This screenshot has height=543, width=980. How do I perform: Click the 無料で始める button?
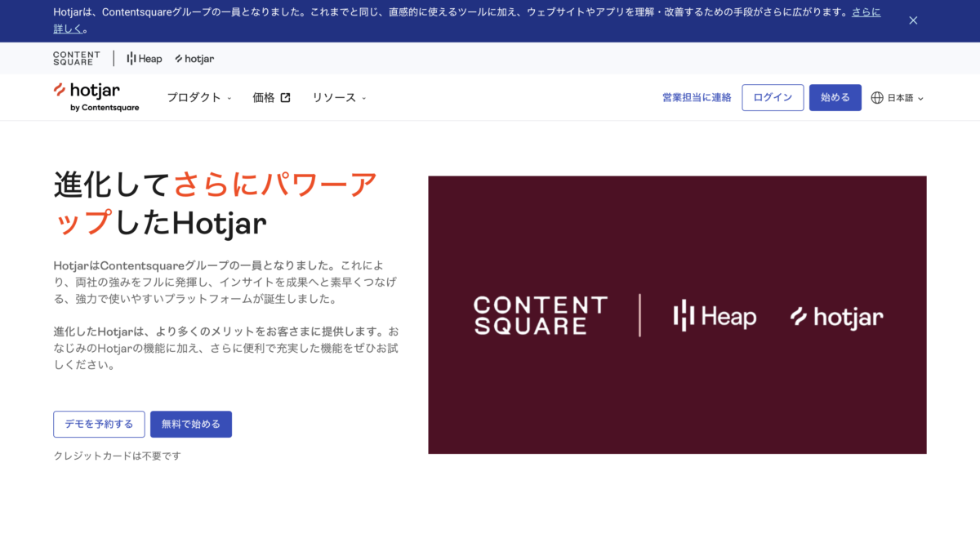[x=191, y=424]
